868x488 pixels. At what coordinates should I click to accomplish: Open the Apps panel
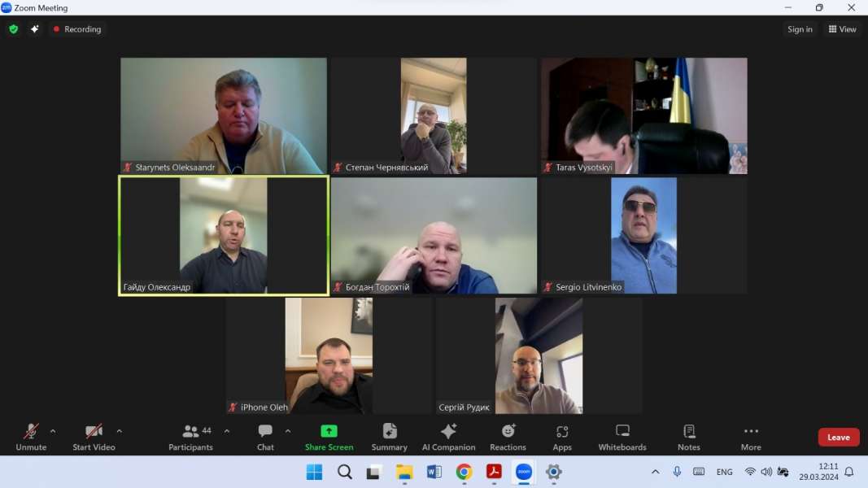pyautogui.click(x=562, y=437)
